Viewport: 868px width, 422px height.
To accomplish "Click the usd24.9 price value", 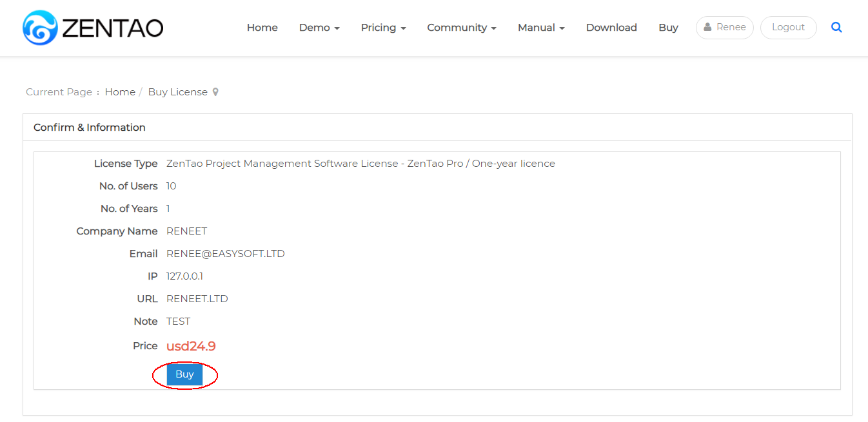I will 191,347.
